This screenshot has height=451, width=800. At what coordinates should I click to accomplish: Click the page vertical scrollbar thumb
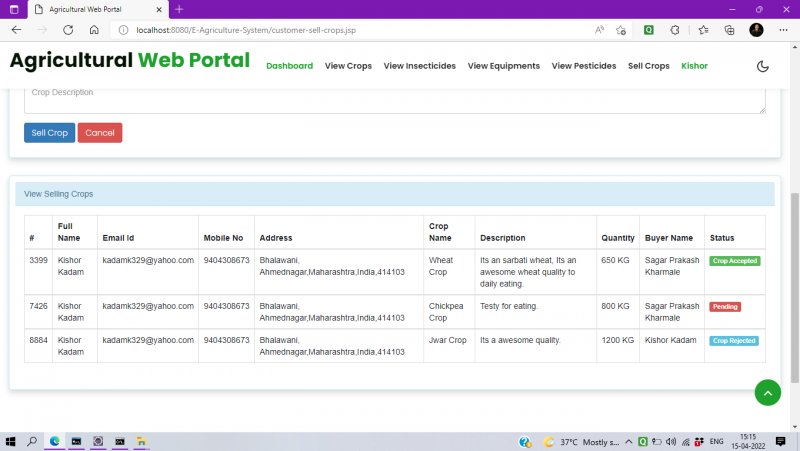coord(795,287)
